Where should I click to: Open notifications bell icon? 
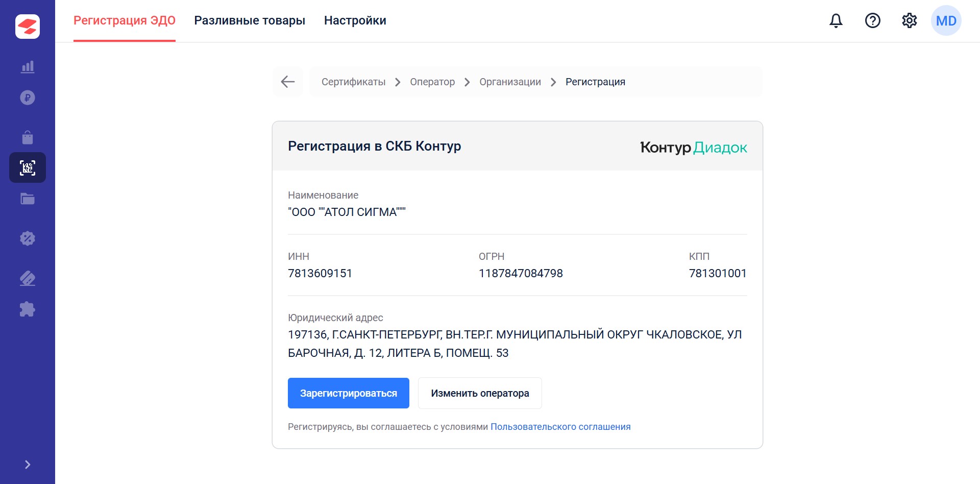pos(836,20)
